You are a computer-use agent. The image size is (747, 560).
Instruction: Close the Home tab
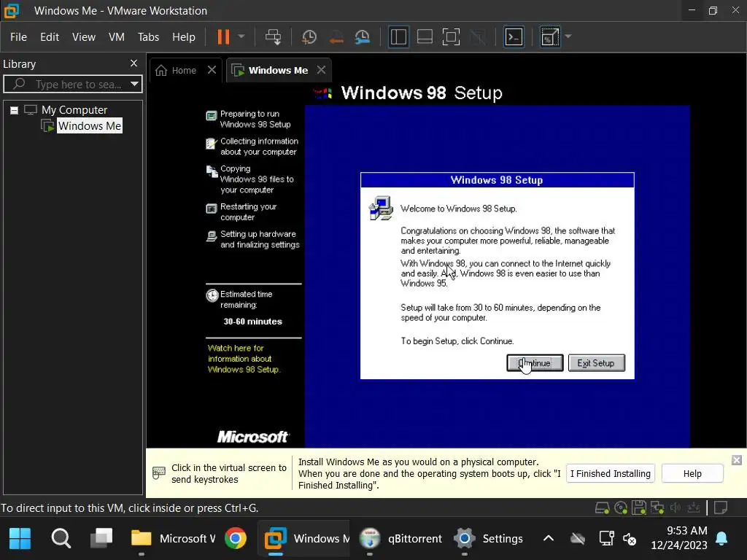pyautogui.click(x=212, y=70)
